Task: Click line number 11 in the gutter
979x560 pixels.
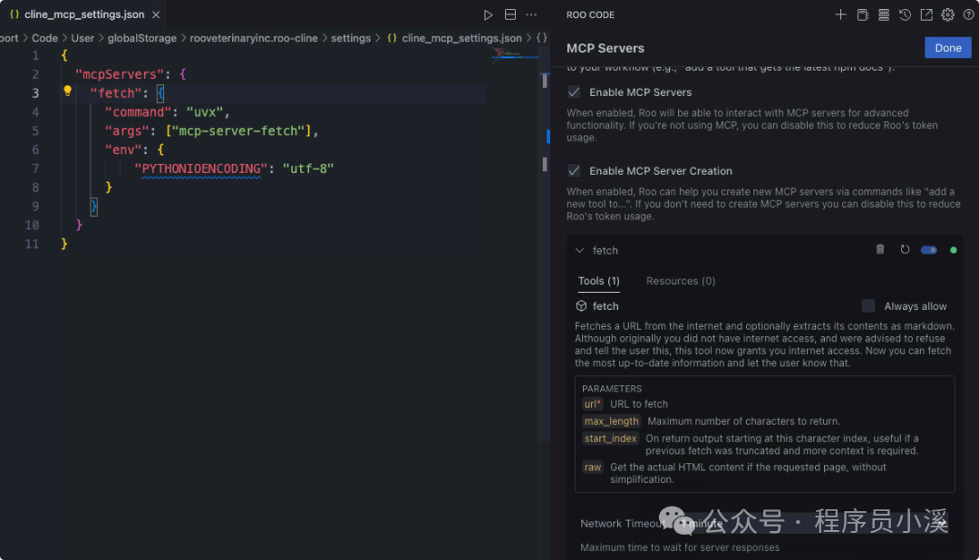Action: tap(32, 244)
